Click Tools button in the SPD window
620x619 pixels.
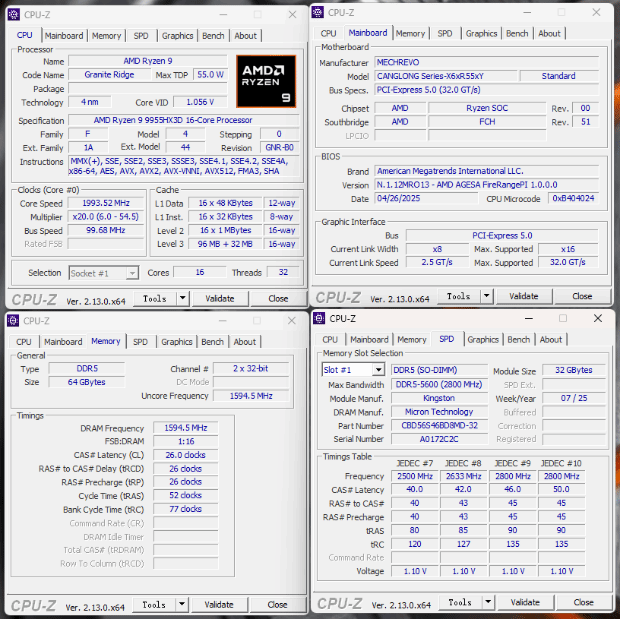(x=460, y=602)
